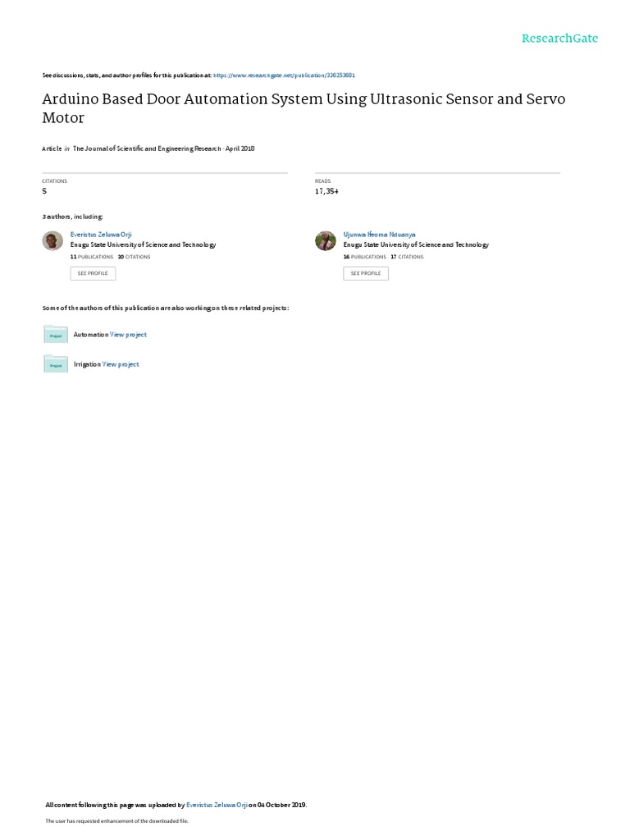Viewport: 630px width, 840px height.
Task: Click See Profile button under Everistus Orji
Action: [x=93, y=273]
